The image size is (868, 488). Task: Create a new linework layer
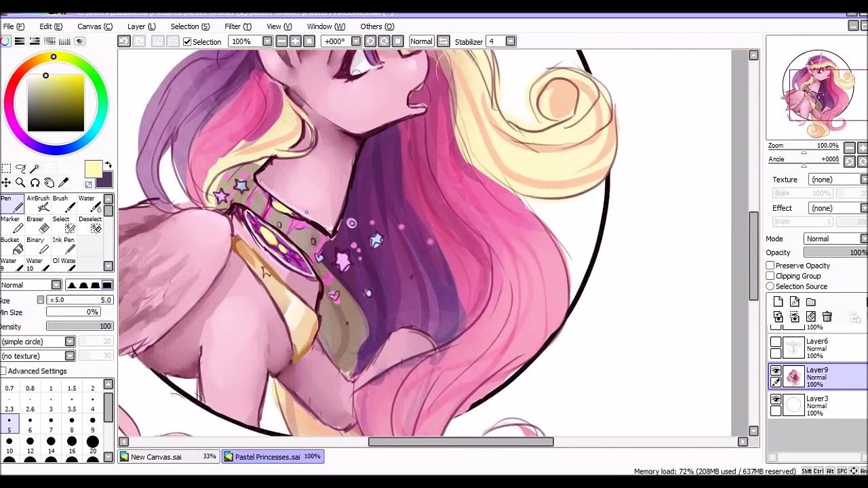[x=795, y=302]
